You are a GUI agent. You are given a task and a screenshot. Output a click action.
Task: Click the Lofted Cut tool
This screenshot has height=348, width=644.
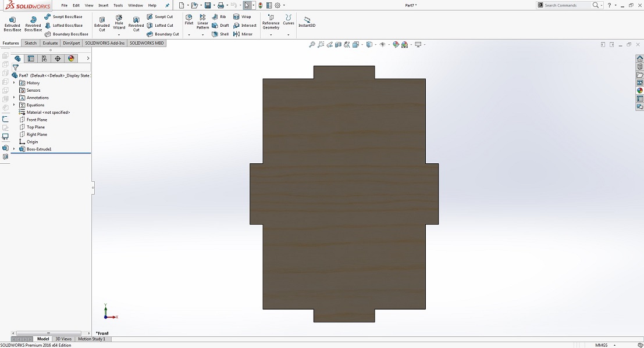(x=160, y=26)
